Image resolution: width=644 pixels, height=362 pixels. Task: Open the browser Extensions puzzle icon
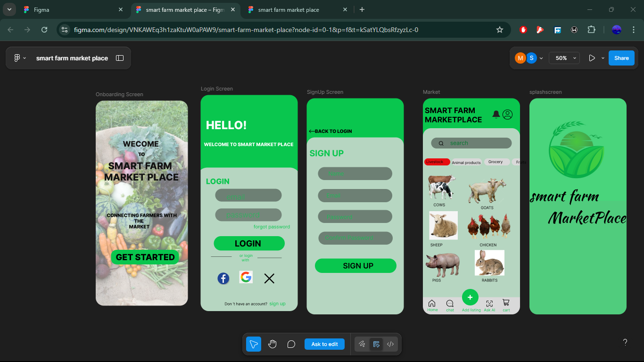point(591,30)
